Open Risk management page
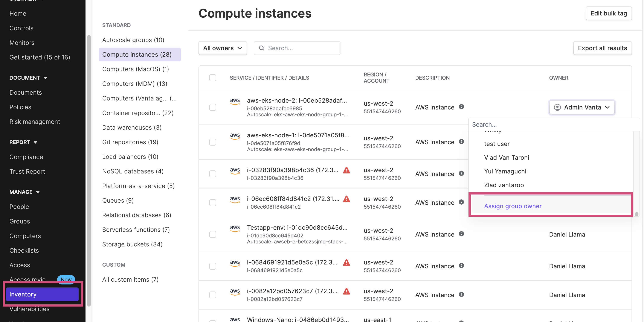The image size is (644, 322). pos(35,122)
